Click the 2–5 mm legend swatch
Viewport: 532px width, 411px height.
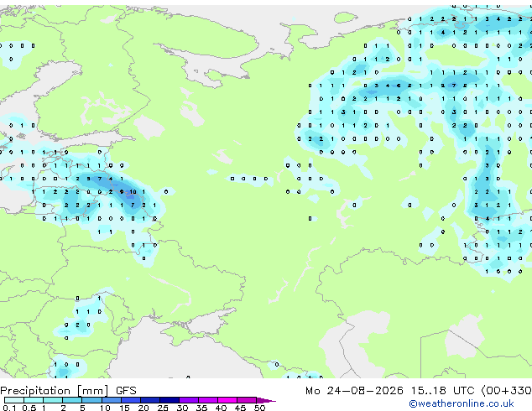pyautogui.click(x=72, y=400)
